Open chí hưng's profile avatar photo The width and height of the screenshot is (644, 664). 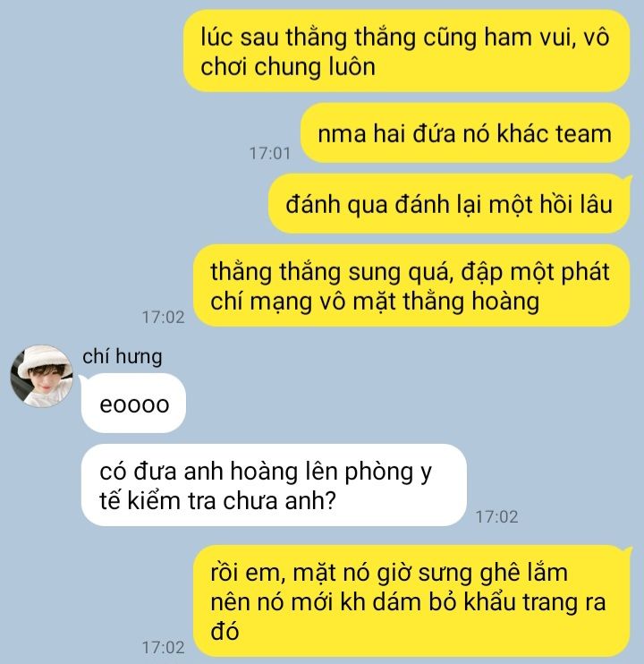[x=41, y=377]
